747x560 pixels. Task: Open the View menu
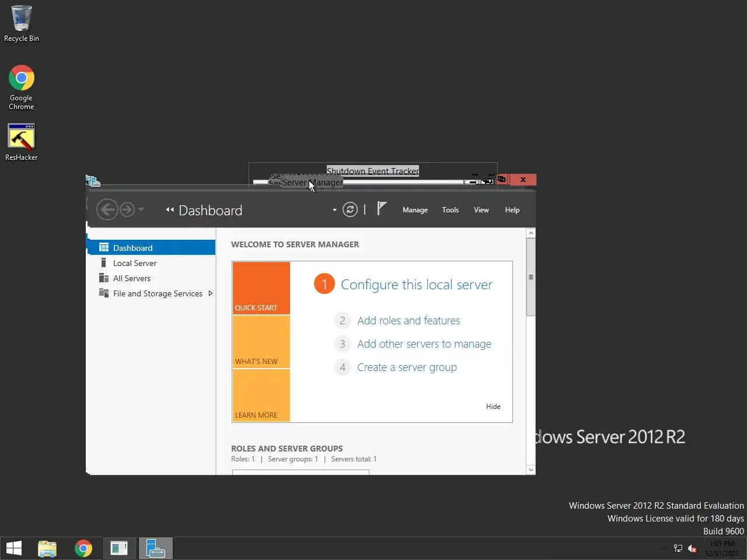481,210
